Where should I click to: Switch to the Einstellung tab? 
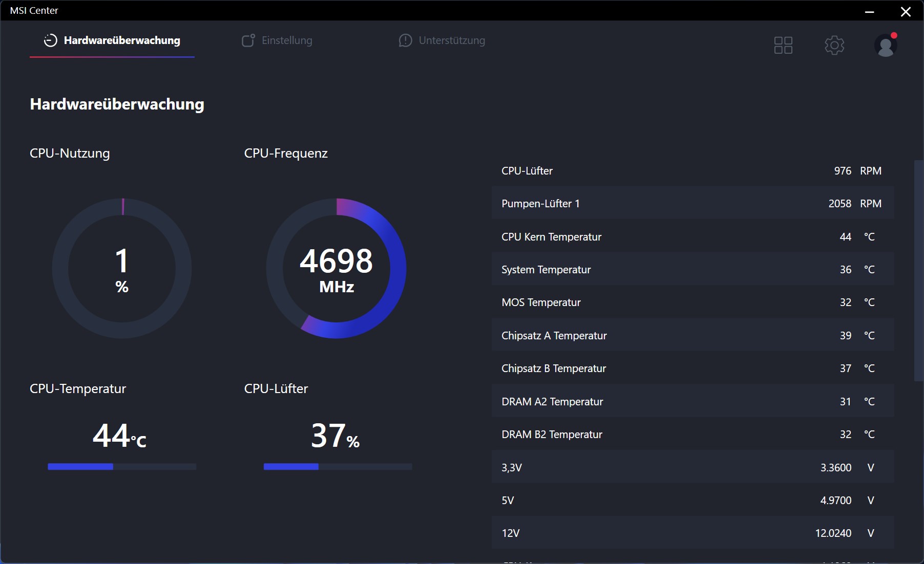point(277,40)
